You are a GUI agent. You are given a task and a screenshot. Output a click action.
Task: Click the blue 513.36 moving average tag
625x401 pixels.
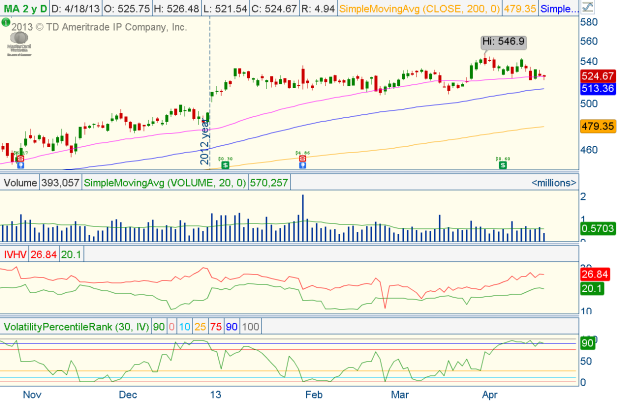597,88
